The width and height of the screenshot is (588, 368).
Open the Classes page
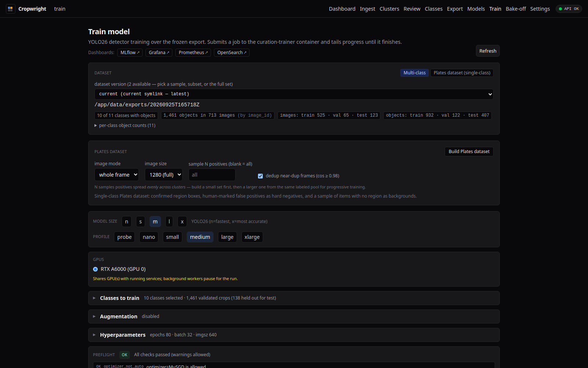[x=434, y=9]
